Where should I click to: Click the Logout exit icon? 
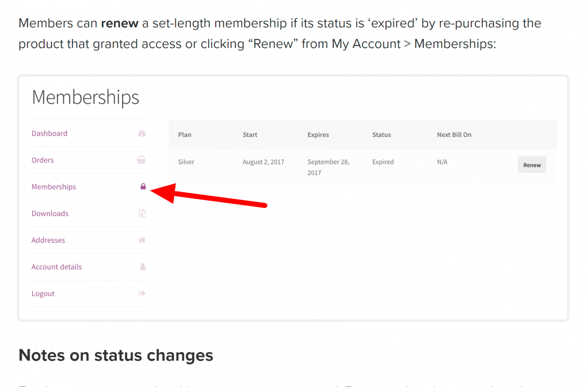(142, 293)
